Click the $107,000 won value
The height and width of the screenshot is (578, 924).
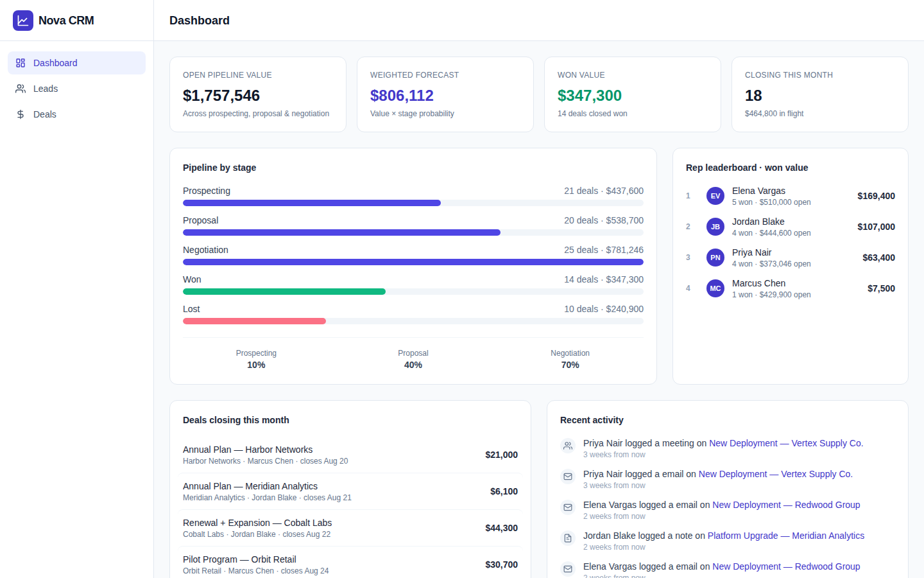pyautogui.click(x=876, y=227)
